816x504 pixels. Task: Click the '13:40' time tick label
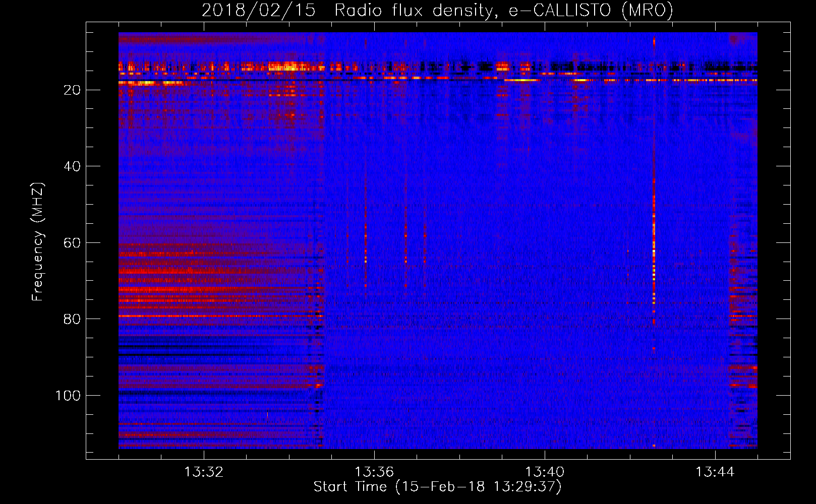click(545, 472)
